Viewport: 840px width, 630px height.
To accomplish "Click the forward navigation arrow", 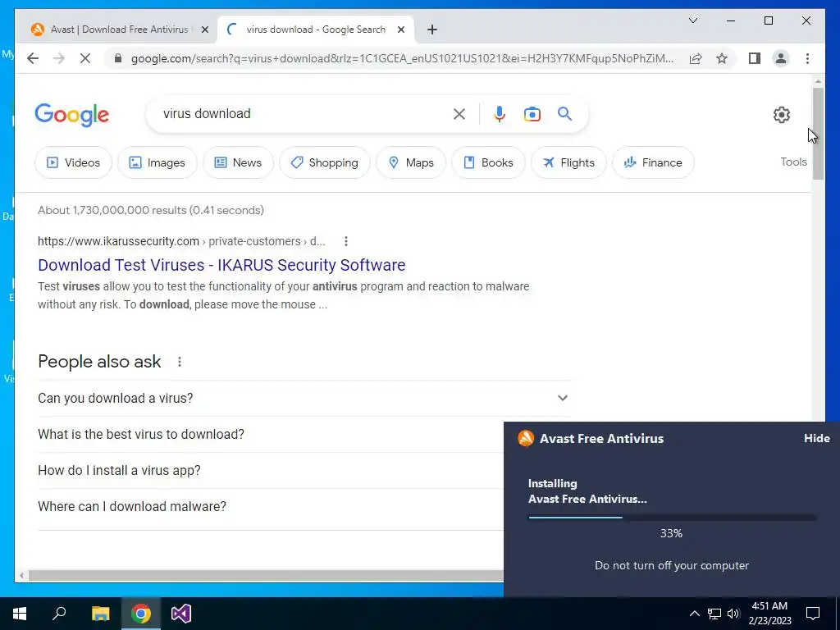I will click(x=59, y=58).
